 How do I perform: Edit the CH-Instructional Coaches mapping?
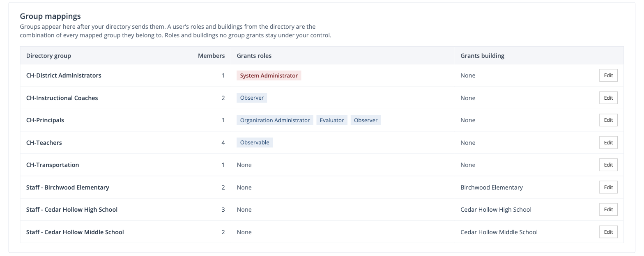(608, 98)
